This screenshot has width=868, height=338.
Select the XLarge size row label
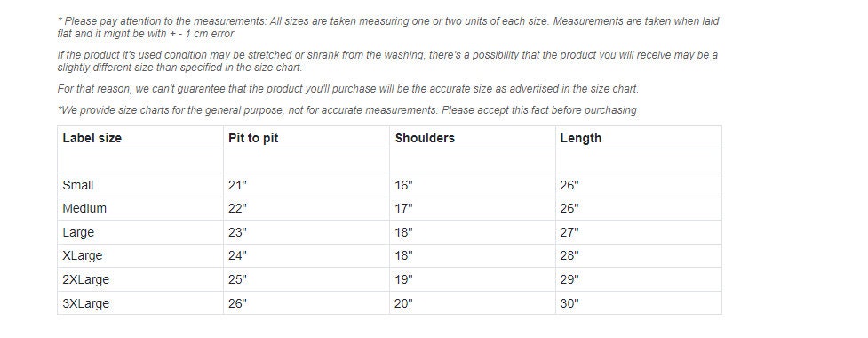click(x=83, y=255)
